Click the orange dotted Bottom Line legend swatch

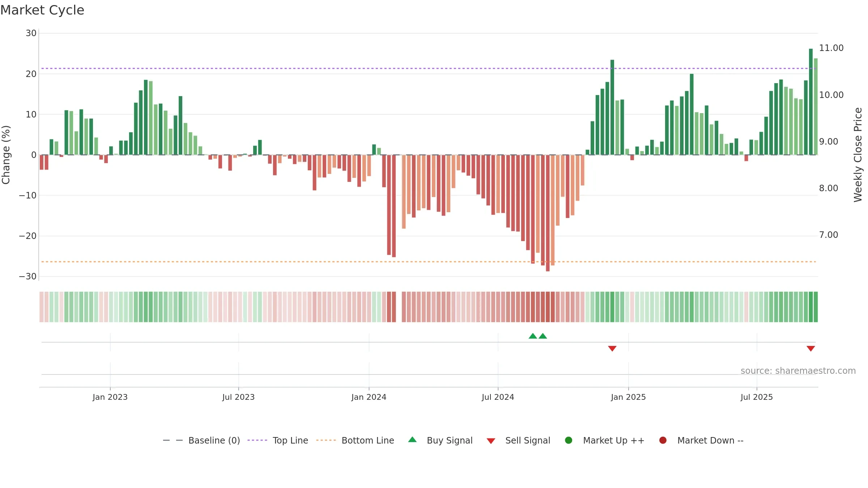[326, 440]
